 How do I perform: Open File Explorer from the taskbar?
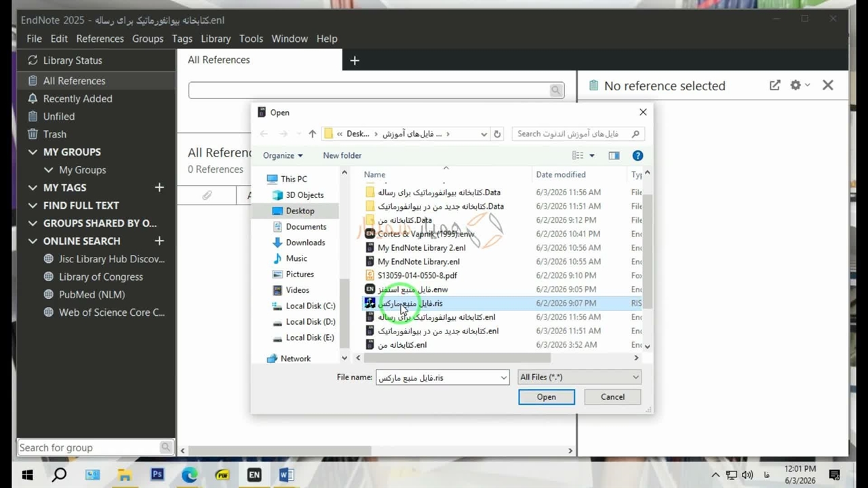(x=125, y=475)
